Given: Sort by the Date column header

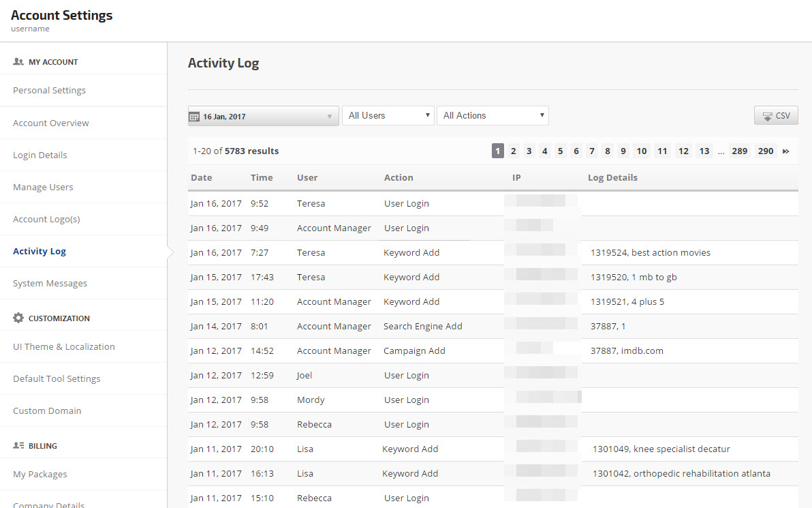Looking at the screenshot, I should (x=201, y=178).
